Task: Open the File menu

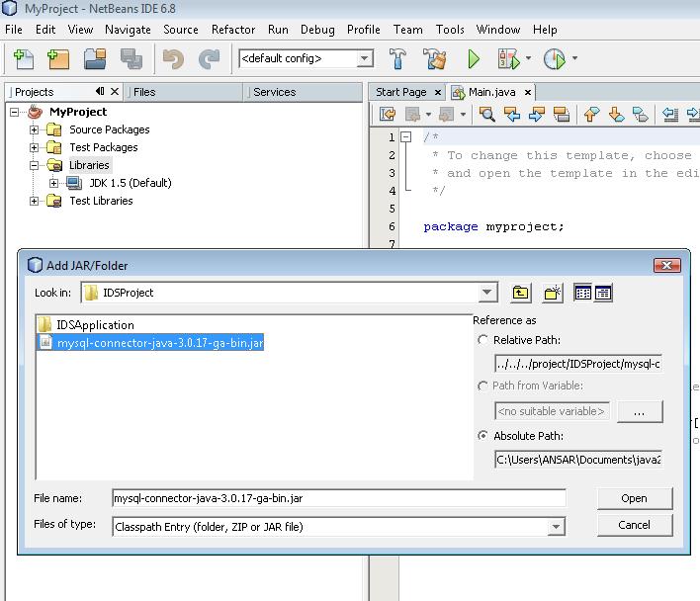Action: point(14,30)
